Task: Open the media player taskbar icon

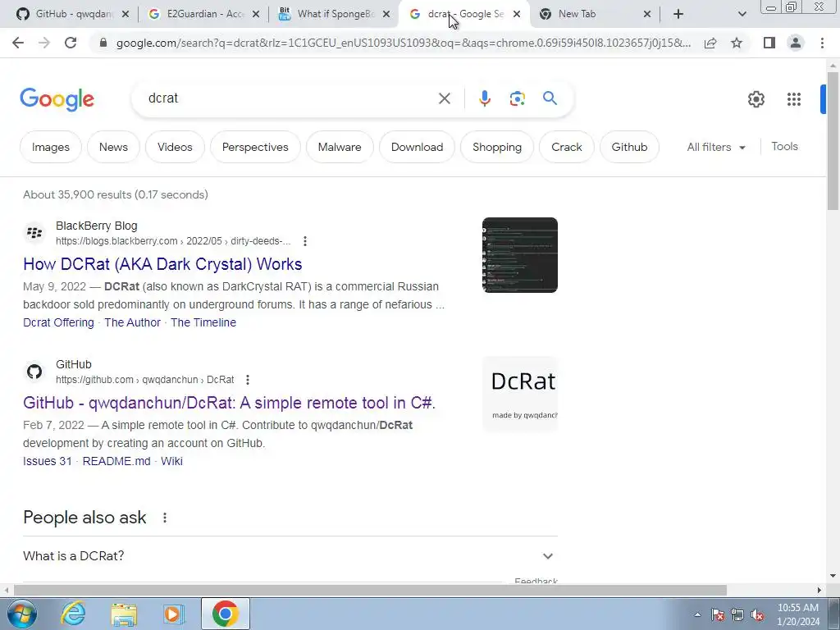Action: 174,614
